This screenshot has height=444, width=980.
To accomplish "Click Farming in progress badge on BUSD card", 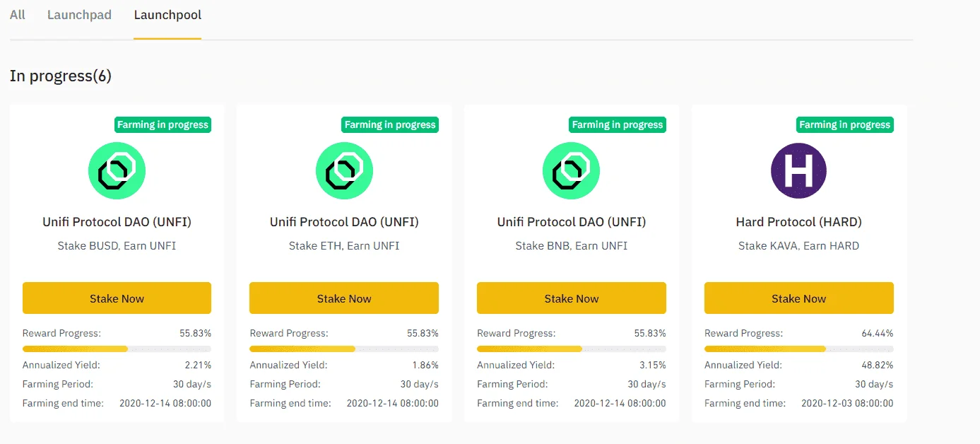I will [163, 124].
